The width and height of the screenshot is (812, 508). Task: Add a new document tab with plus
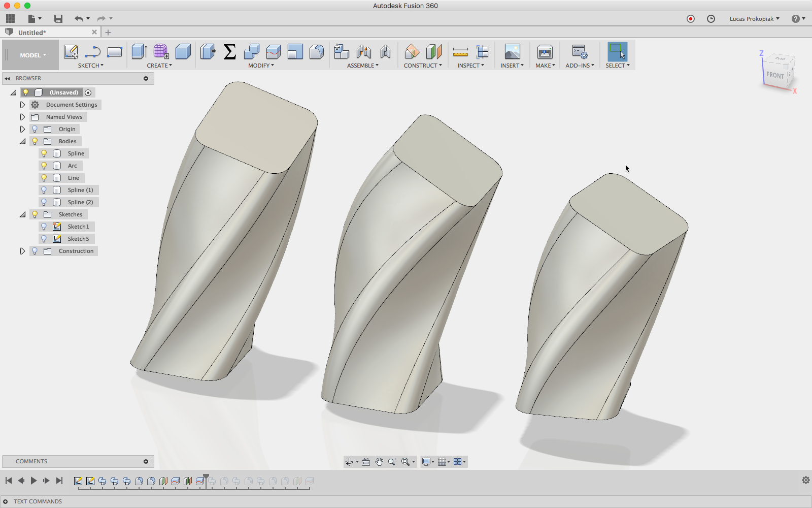108,32
